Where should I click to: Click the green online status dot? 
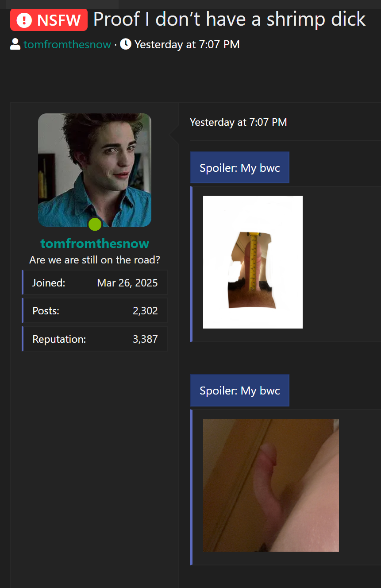click(x=95, y=224)
